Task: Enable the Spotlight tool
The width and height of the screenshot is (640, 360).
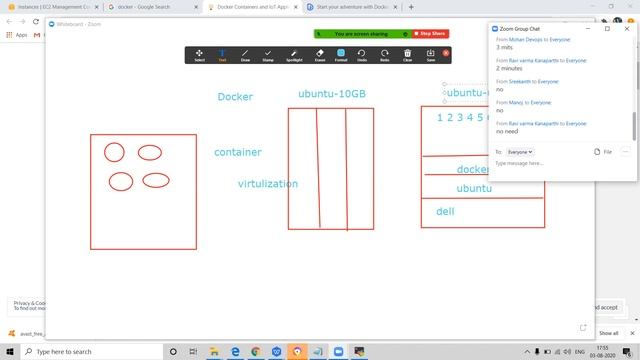Action: click(294, 56)
